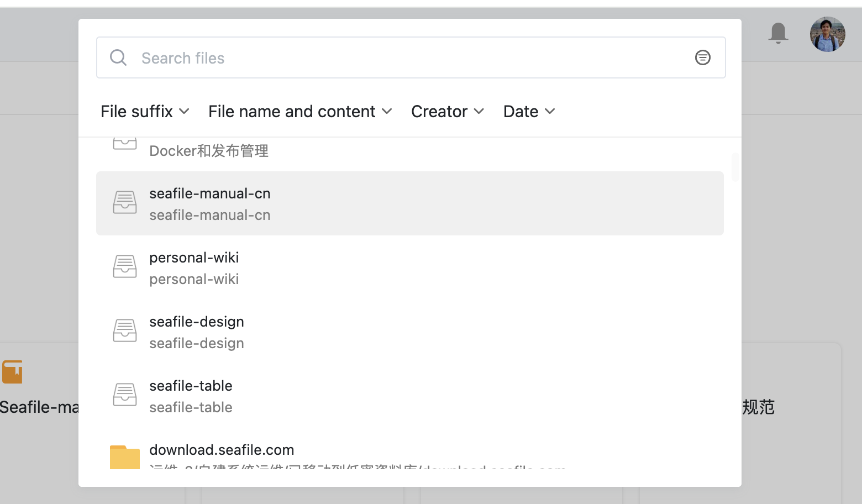Click the orange wiki book icon

[12, 372]
